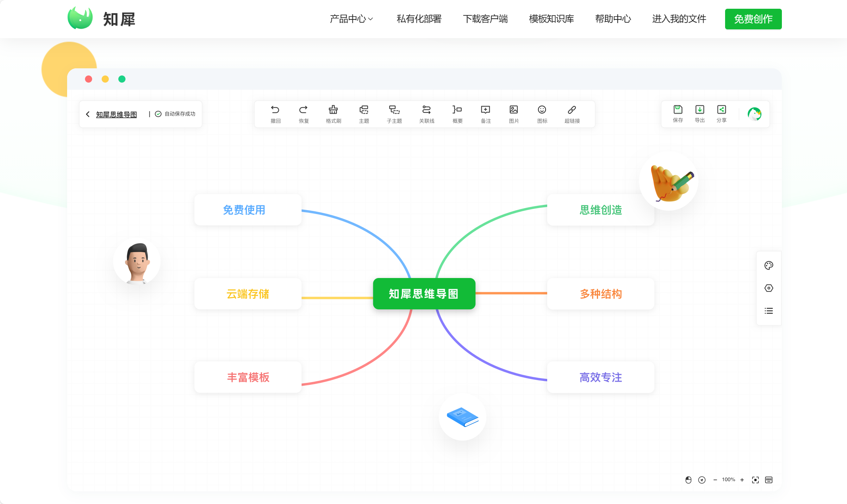Open 进入我的文件 link
Image resolution: width=847 pixels, height=504 pixels.
(679, 19)
